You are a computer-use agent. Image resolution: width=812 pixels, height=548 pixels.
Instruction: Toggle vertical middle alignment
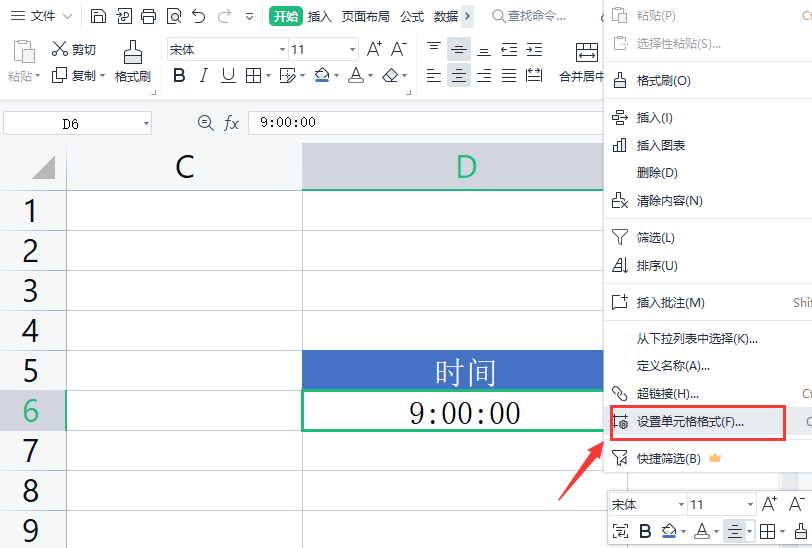click(x=459, y=49)
